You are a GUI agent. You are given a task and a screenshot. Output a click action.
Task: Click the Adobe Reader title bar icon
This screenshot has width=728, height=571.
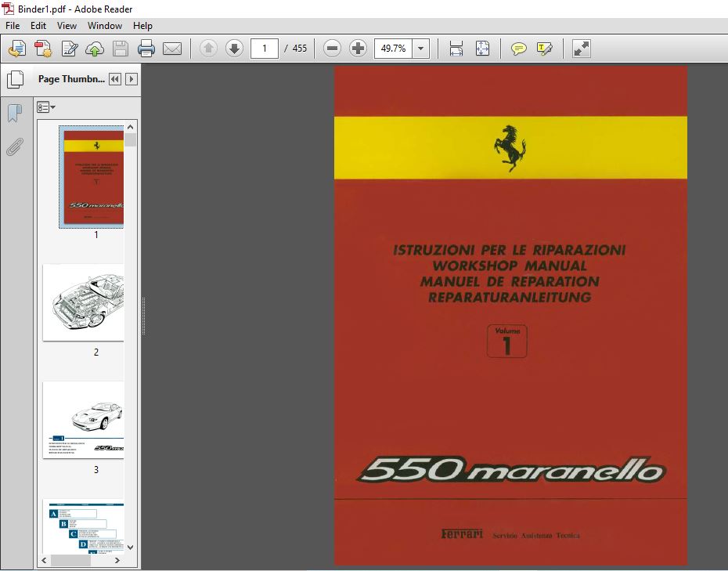[8, 9]
